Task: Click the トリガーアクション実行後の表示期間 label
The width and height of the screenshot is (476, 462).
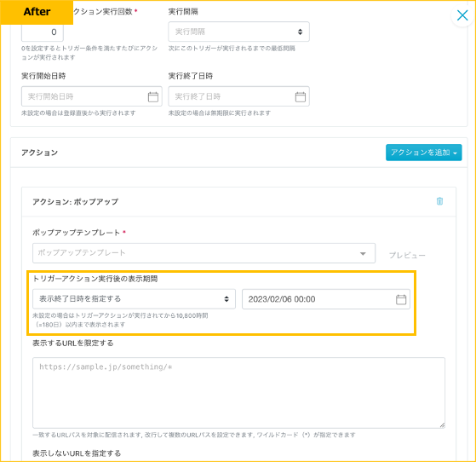Action: click(95, 279)
